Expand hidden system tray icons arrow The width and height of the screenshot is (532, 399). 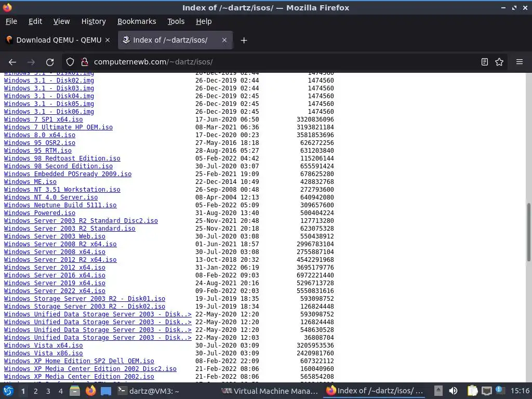coord(438,391)
